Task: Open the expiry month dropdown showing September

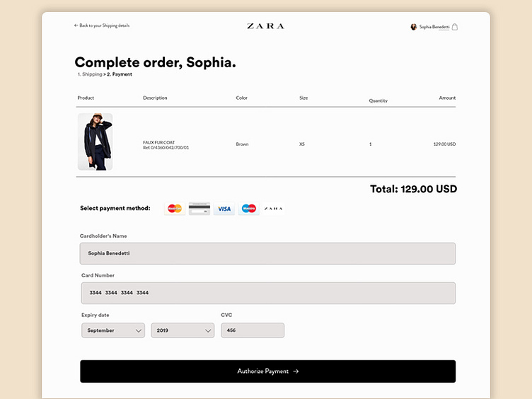Action: click(113, 330)
